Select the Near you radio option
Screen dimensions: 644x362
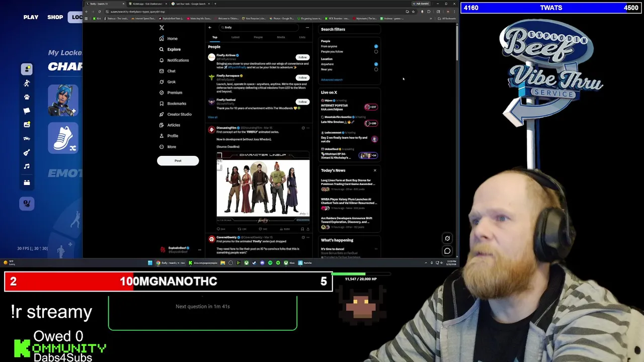coord(376,69)
